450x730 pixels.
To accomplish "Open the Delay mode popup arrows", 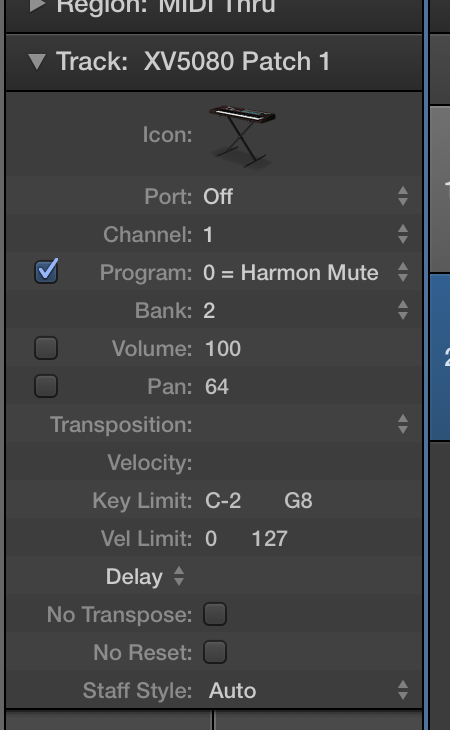I will [179, 576].
